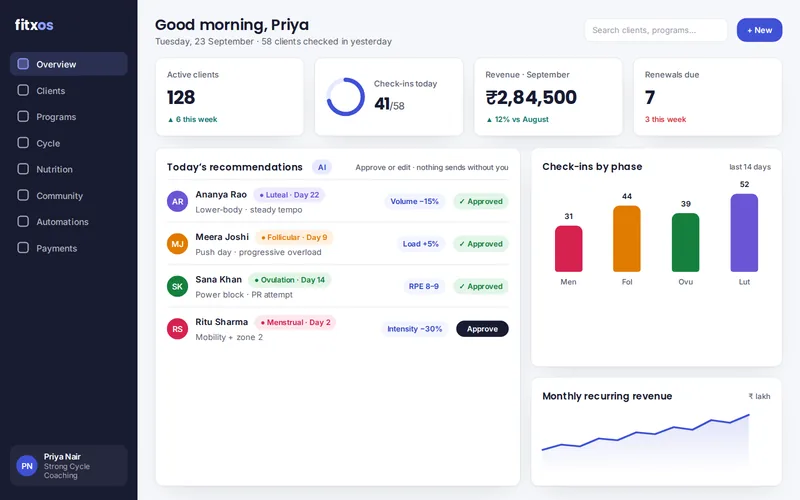Click the '6 this week' text
This screenshot has width=800, height=500.
192,119
